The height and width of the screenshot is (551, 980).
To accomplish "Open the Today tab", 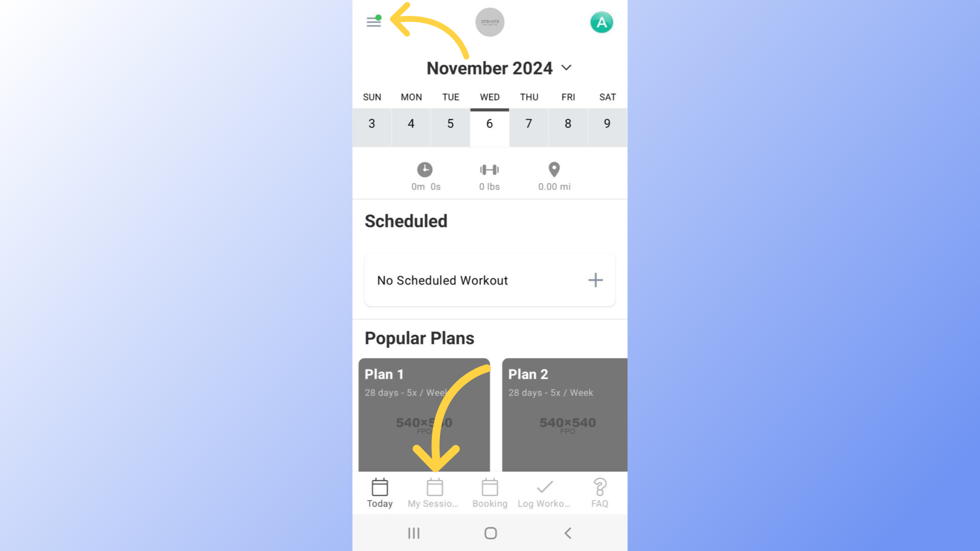I will (379, 492).
